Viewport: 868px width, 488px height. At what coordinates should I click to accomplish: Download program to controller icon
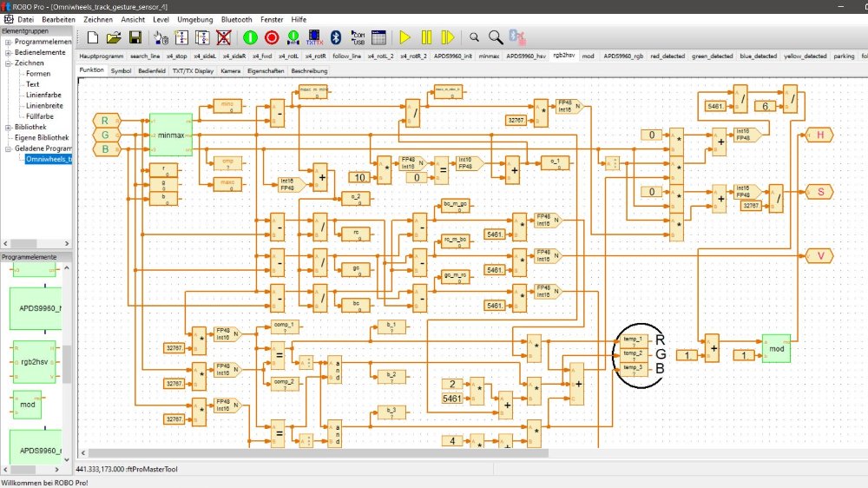tap(293, 37)
